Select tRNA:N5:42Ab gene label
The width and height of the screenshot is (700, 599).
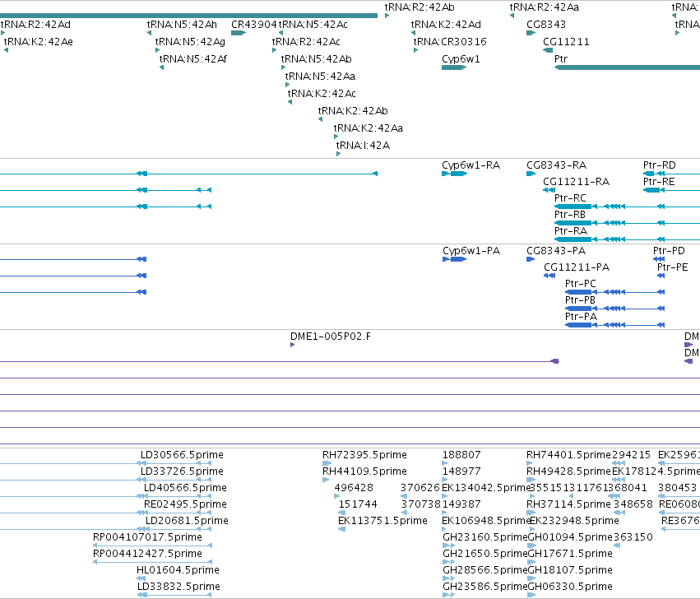tap(317, 59)
